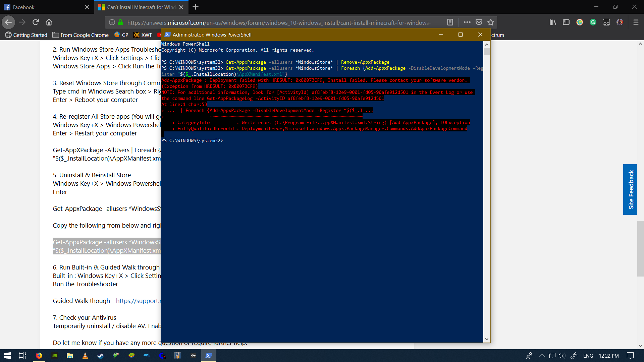Click the PowerShell scrollbar up arrow

[487, 44]
